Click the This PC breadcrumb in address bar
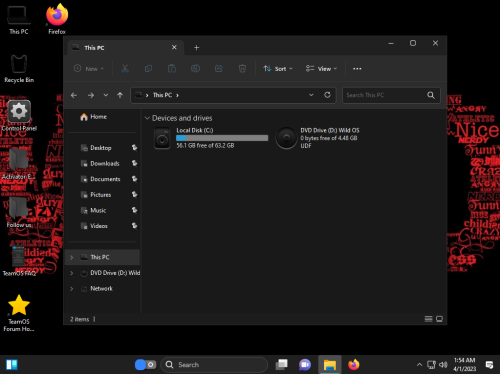 (x=162, y=95)
